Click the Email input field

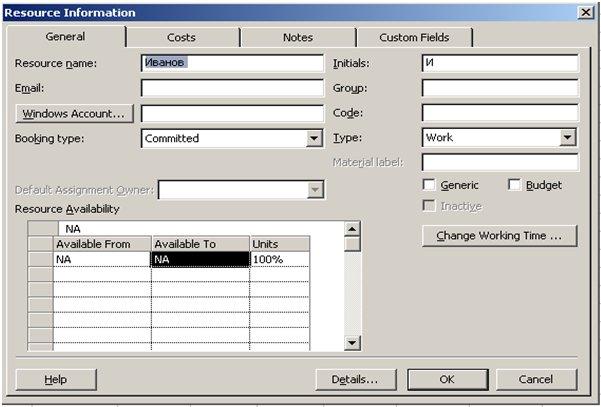232,88
